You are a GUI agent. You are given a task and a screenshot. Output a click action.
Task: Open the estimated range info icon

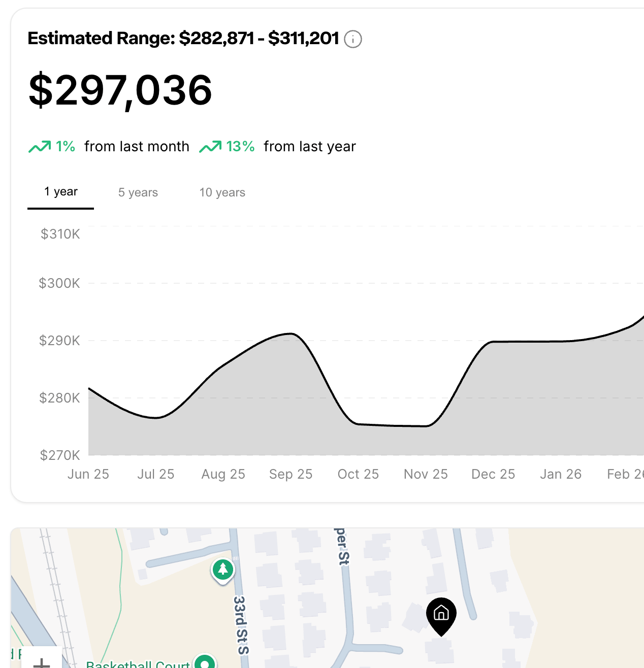(353, 39)
